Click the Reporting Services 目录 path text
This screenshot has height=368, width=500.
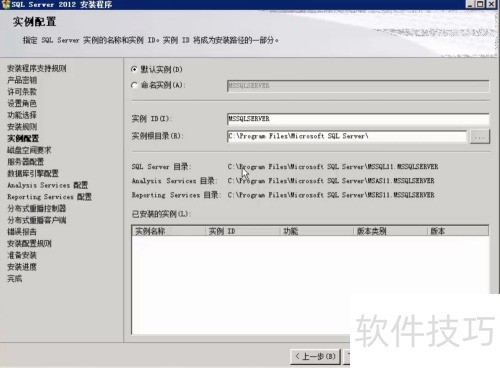(x=331, y=195)
